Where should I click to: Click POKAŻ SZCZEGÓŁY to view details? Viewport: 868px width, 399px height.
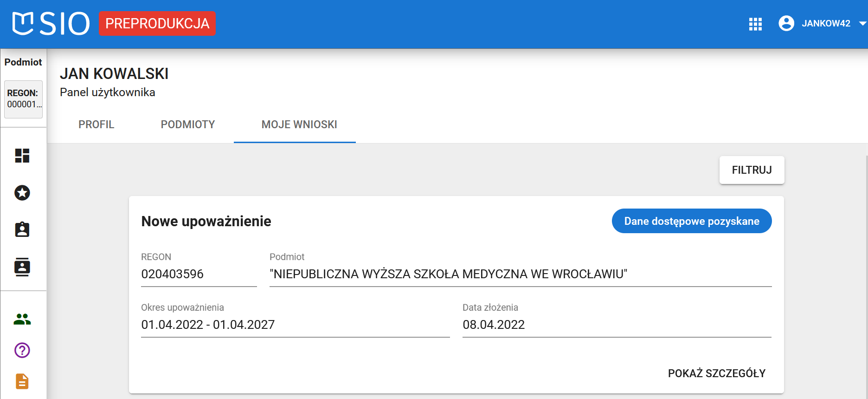click(716, 373)
